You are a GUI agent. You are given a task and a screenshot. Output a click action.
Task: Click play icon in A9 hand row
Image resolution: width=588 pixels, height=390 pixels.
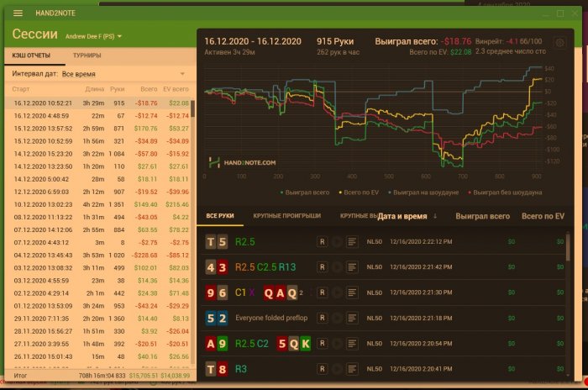pos(337,344)
